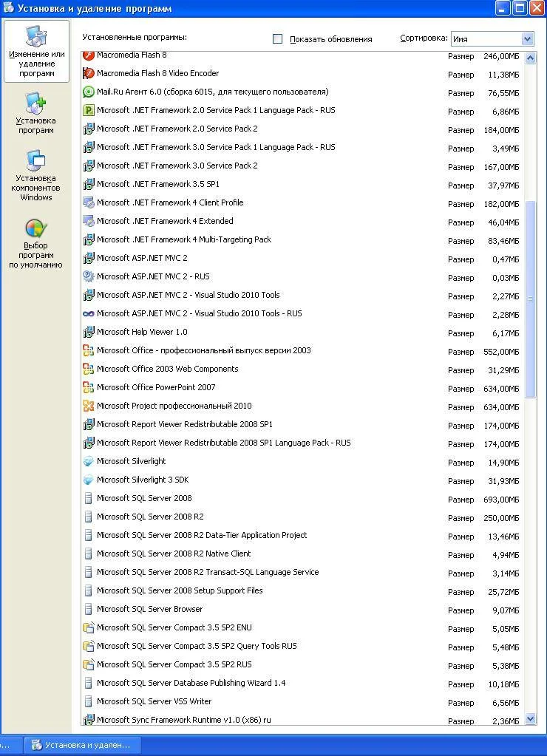Click the Microsoft Project 2010 icon

click(89, 406)
